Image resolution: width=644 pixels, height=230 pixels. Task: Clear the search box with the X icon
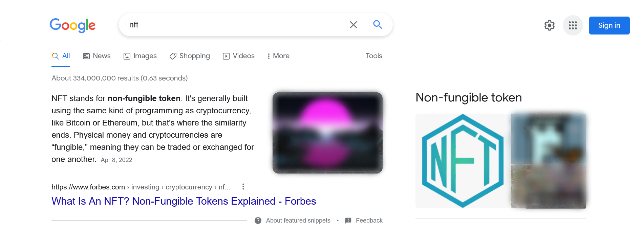pyautogui.click(x=353, y=24)
